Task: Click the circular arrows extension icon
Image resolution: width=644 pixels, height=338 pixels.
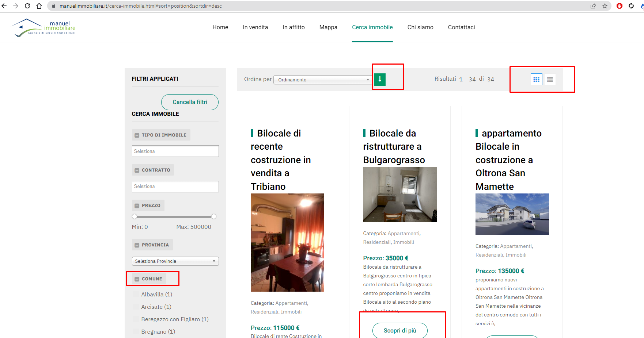Action: [x=631, y=6]
